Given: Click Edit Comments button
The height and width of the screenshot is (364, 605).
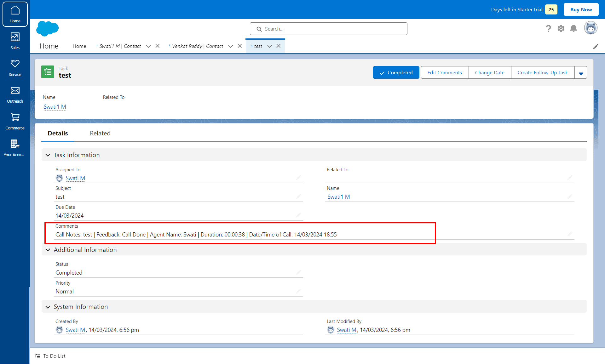Looking at the screenshot, I should coord(445,73).
